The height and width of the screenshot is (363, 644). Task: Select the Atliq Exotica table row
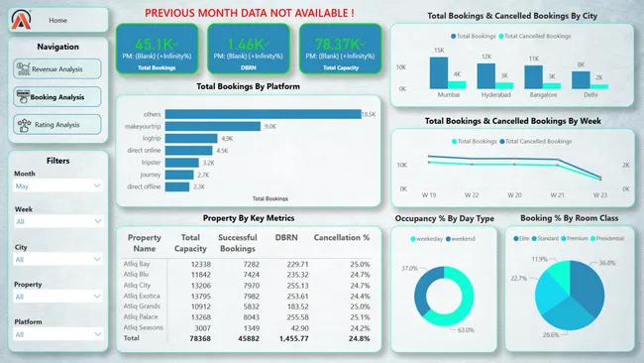point(247,296)
